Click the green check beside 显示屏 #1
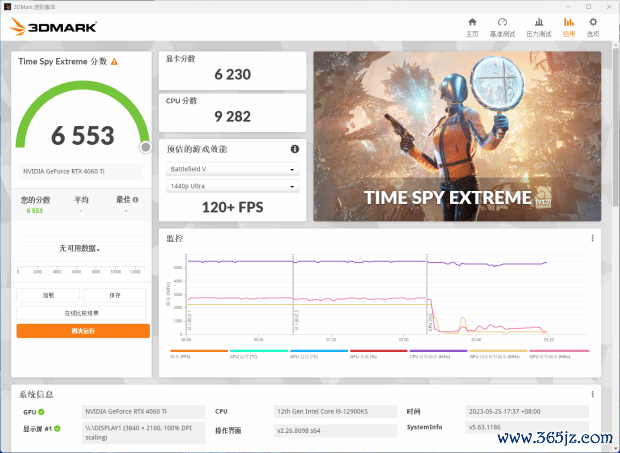The width and height of the screenshot is (620, 453). 57,428
